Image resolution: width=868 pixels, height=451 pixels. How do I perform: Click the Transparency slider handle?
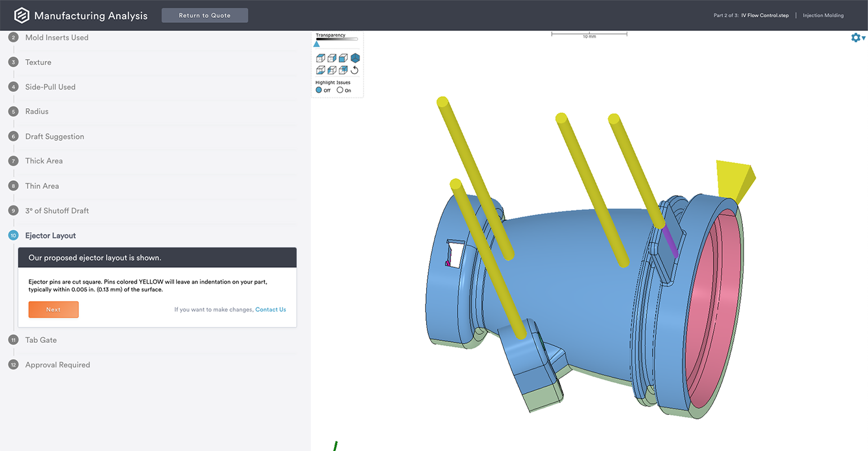(317, 43)
